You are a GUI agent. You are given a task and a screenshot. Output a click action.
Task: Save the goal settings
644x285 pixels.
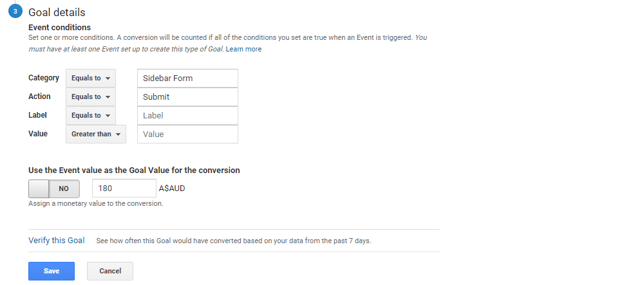point(52,271)
